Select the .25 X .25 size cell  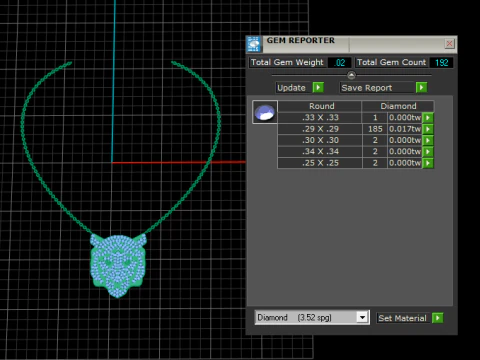[x=320, y=163]
